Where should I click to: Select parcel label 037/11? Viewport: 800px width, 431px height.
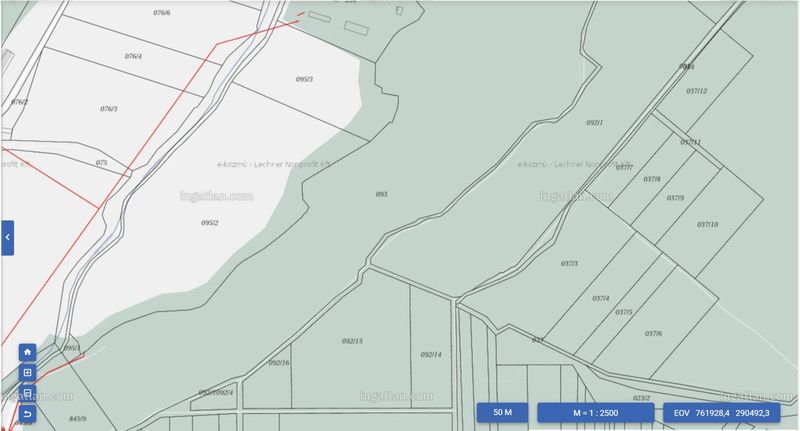pos(690,142)
